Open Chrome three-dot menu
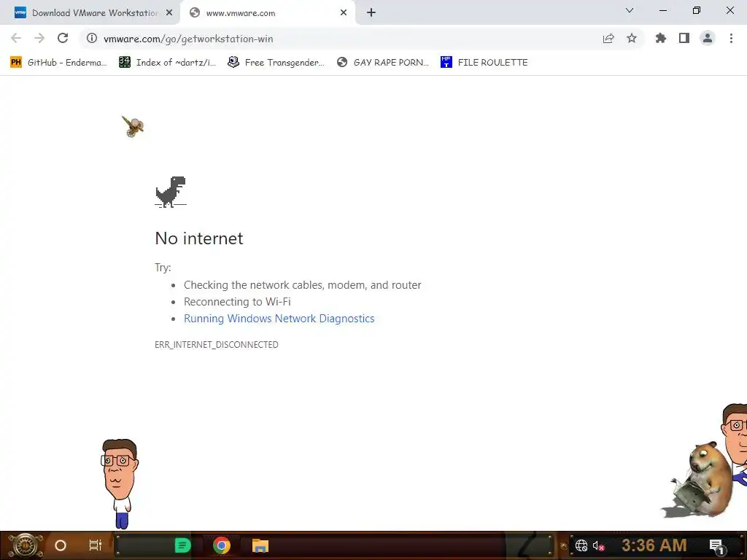 click(x=731, y=38)
